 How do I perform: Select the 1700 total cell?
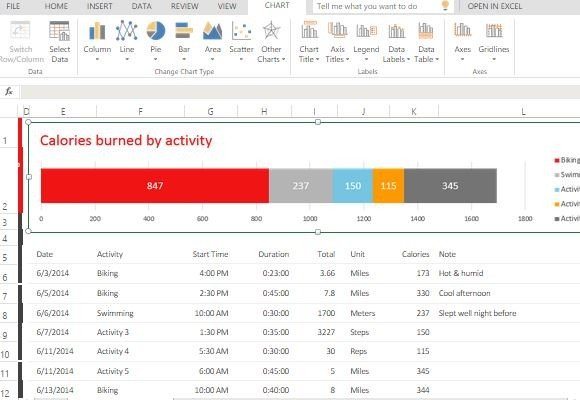click(x=326, y=313)
